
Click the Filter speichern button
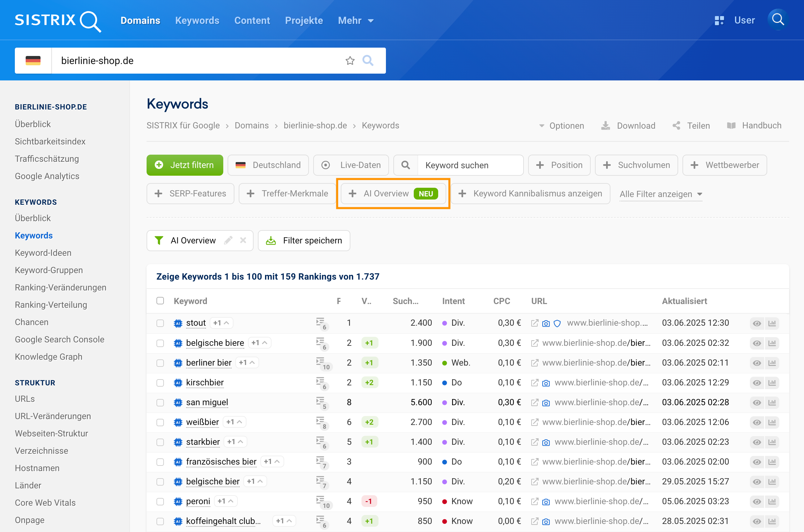tap(304, 241)
